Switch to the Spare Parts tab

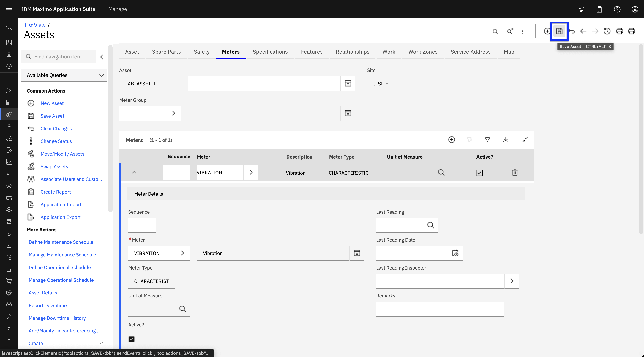(166, 52)
